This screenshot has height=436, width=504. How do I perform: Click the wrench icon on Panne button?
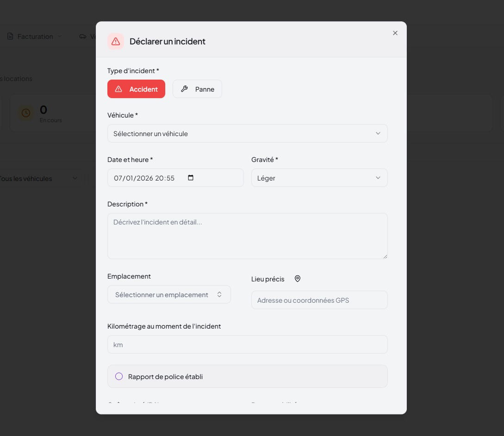(x=184, y=89)
